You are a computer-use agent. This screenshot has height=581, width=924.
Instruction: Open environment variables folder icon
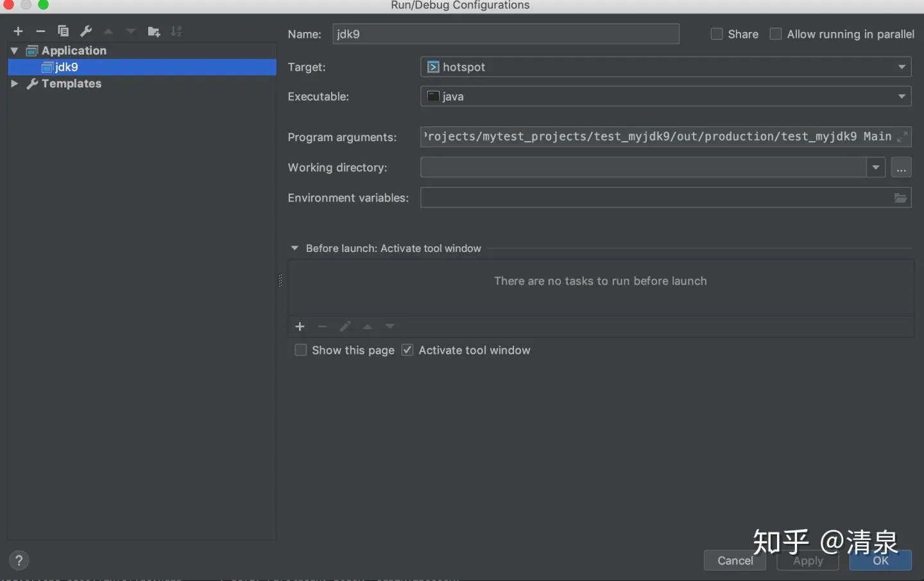coord(901,198)
